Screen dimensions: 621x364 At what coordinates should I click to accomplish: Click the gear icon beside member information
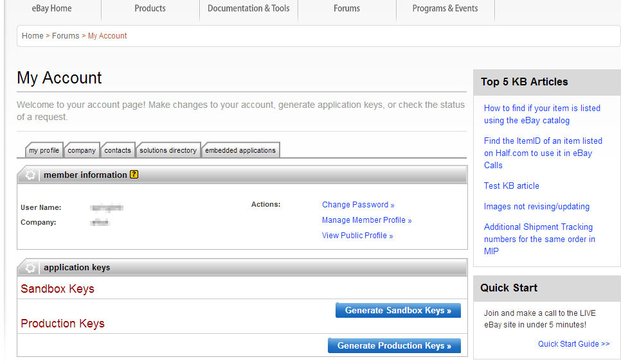click(30, 175)
